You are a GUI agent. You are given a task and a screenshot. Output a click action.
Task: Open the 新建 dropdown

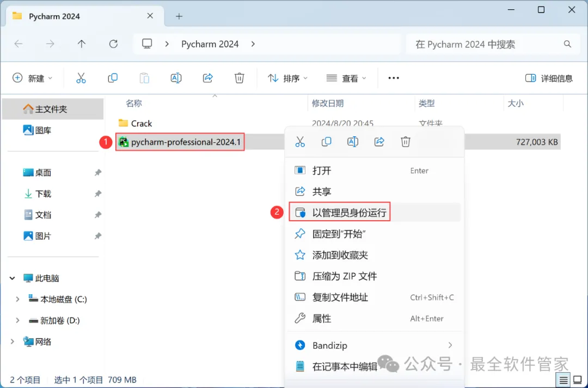click(32, 78)
